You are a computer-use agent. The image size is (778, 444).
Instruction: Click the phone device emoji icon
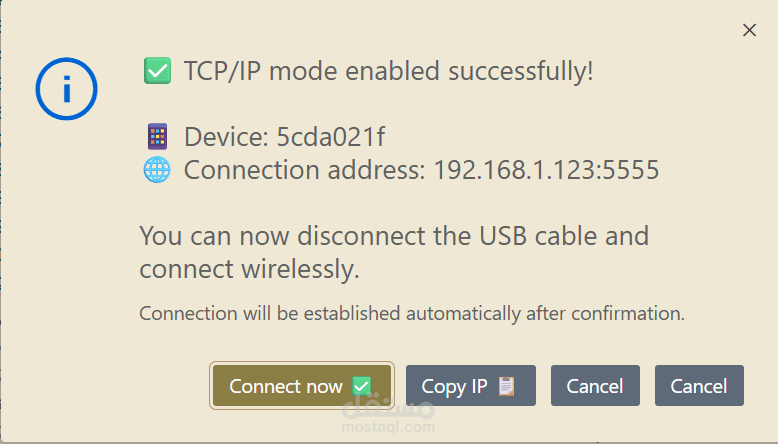pyautogui.click(x=157, y=137)
